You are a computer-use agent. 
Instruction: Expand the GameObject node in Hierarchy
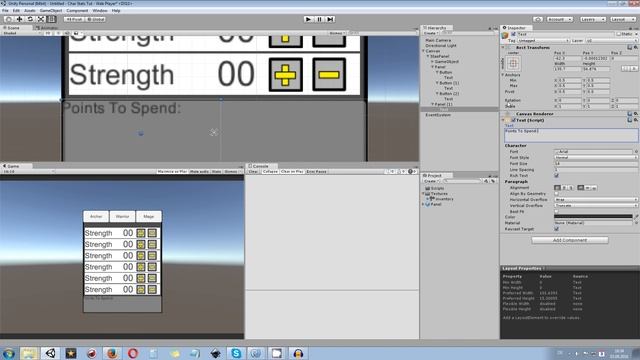[x=432, y=62]
